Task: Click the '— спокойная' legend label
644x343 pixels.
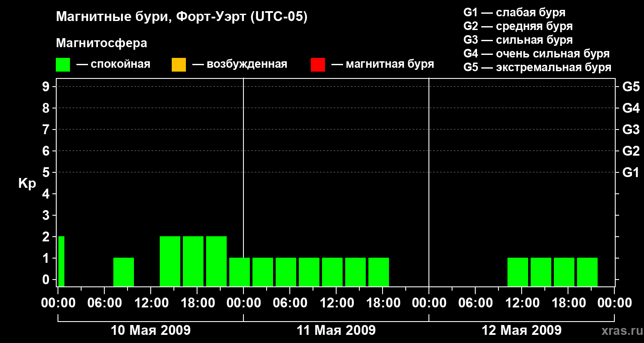Action: 113,64
